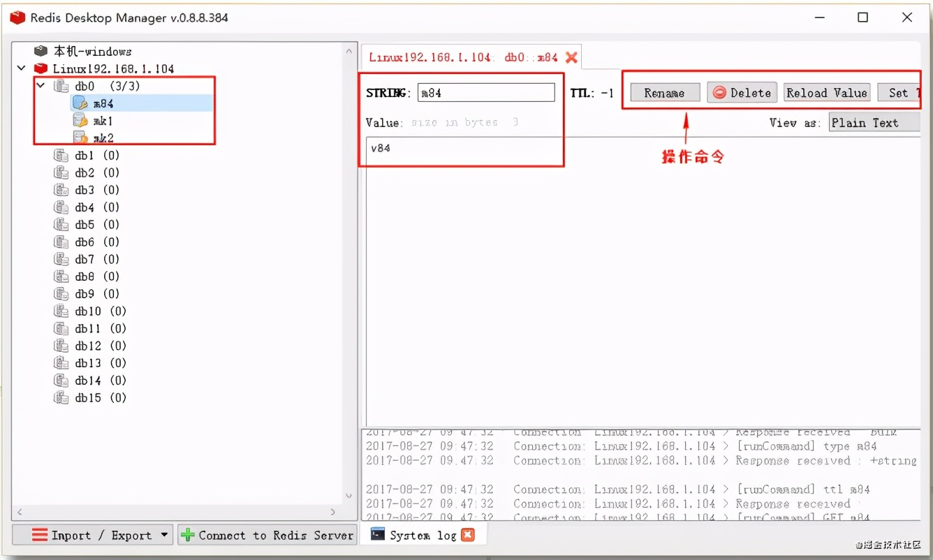Click the db5 database icon
This screenshot has width=933, height=560.
pyautogui.click(x=61, y=225)
